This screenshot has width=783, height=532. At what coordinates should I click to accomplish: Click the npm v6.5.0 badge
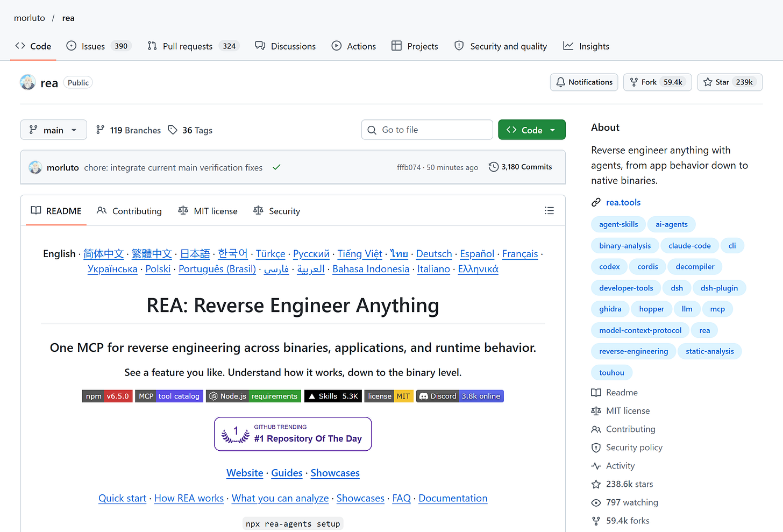click(108, 396)
